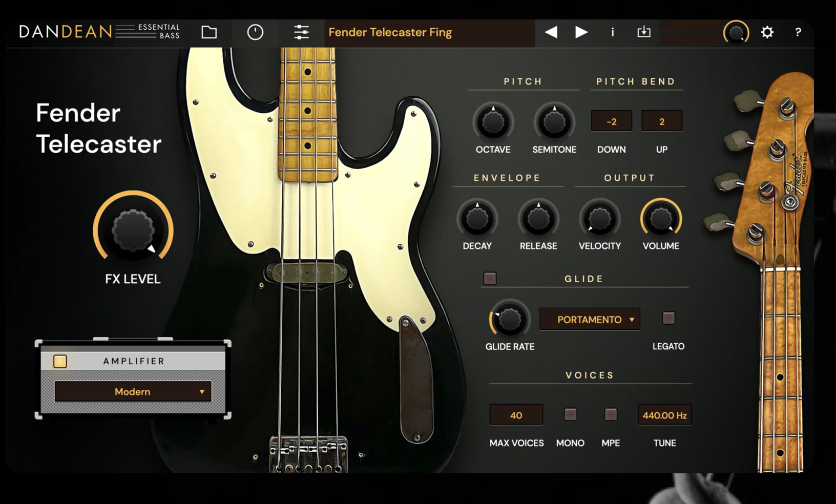This screenshot has width=836, height=504.
Task: Toggle the Amplifier on/off switch
Action: (60, 361)
